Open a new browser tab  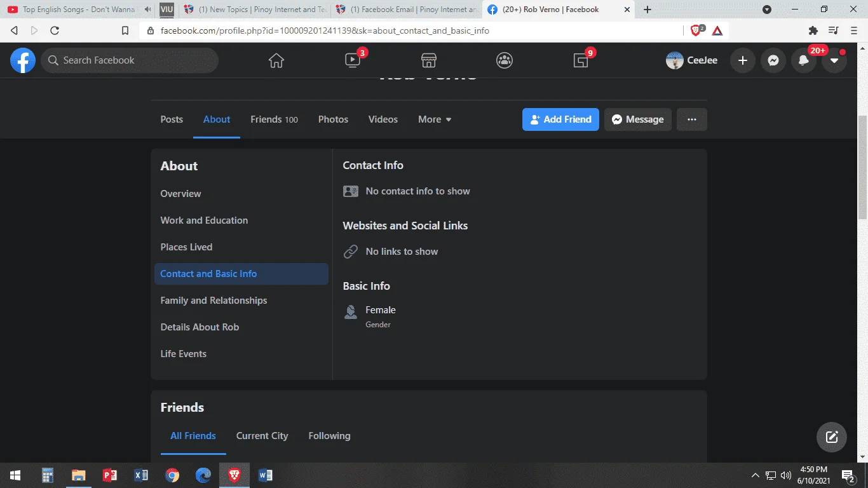[x=648, y=10]
